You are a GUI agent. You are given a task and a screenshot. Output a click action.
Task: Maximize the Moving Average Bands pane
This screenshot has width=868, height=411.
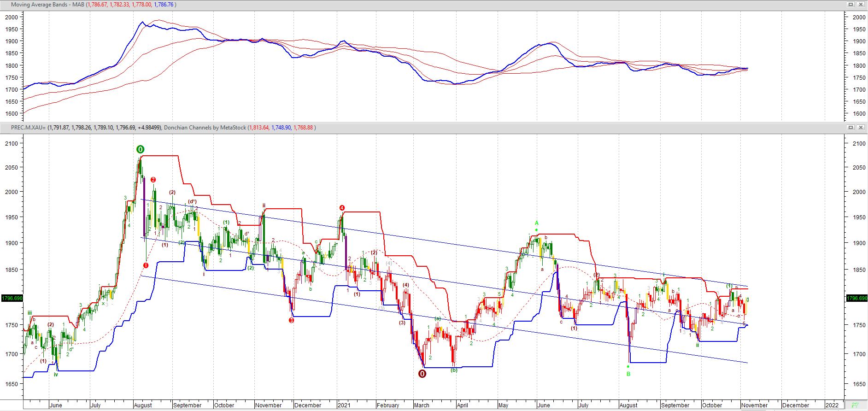(851, 5)
